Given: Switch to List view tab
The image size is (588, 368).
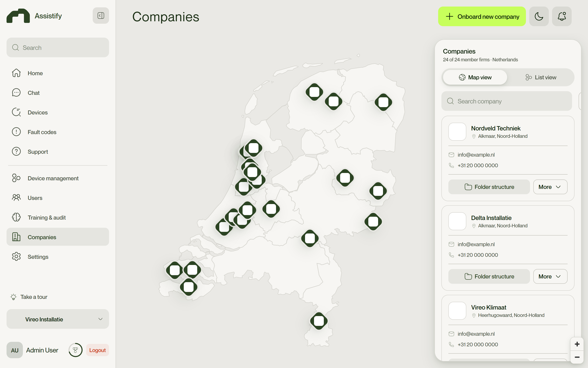Looking at the screenshot, I should [541, 77].
